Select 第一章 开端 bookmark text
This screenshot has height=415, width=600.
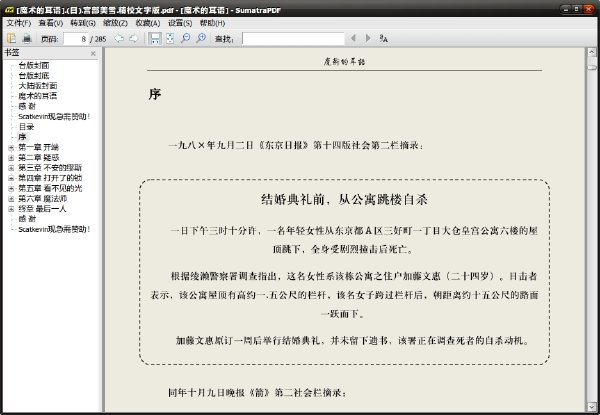click(38, 147)
